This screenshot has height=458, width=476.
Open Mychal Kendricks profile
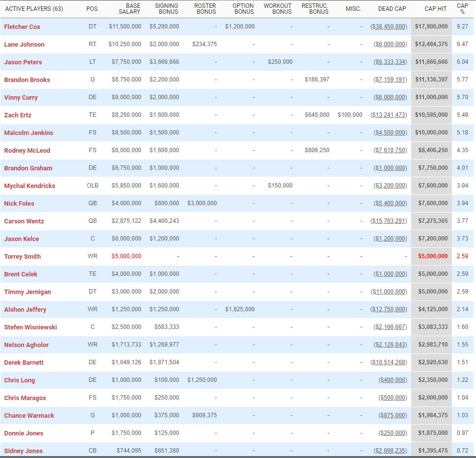pos(30,186)
